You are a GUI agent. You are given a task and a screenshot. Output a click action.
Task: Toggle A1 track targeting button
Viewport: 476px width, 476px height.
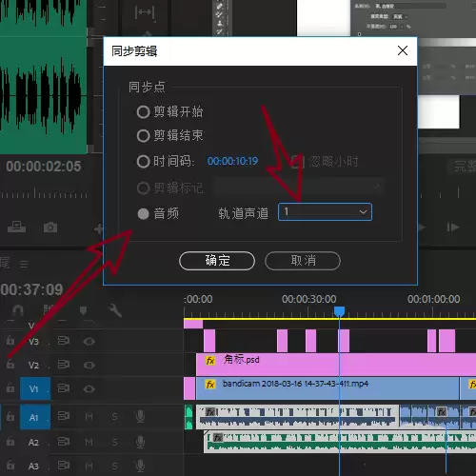tap(35, 417)
